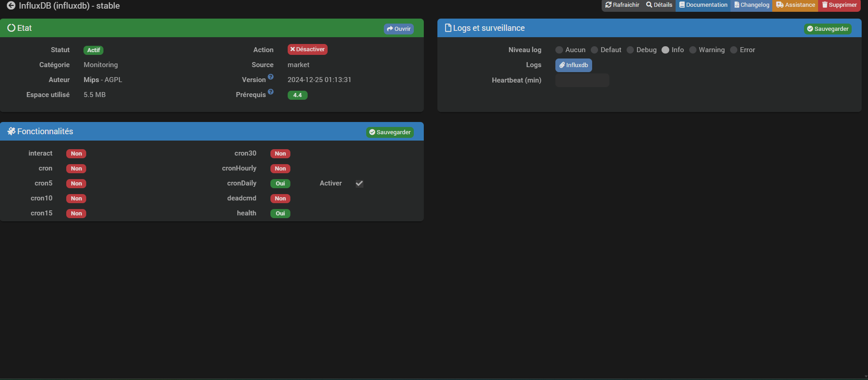Click the Etat panel header icon
The image size is (868, 380).
click(11, 28)
